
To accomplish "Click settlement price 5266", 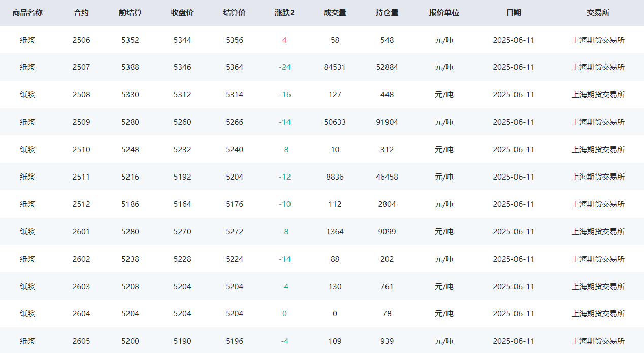I will (234, 122).
